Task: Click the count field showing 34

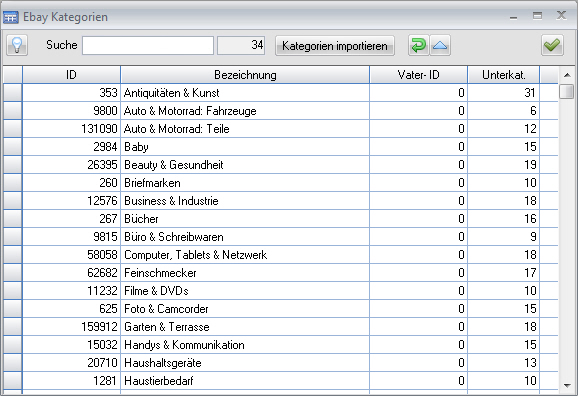Action: pos(241,46)
